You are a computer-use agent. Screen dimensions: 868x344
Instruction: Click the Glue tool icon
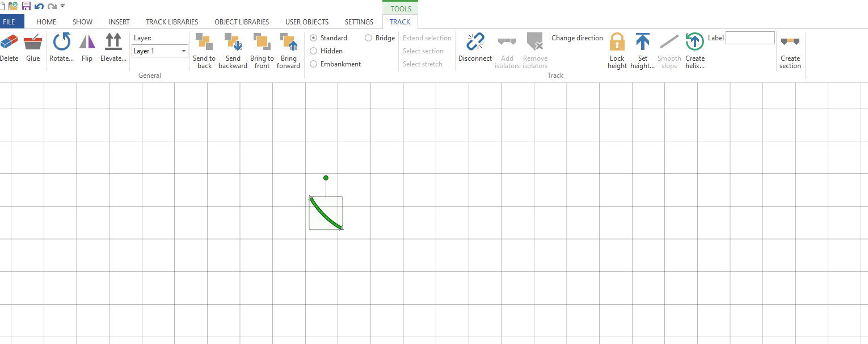pos(33,43)
